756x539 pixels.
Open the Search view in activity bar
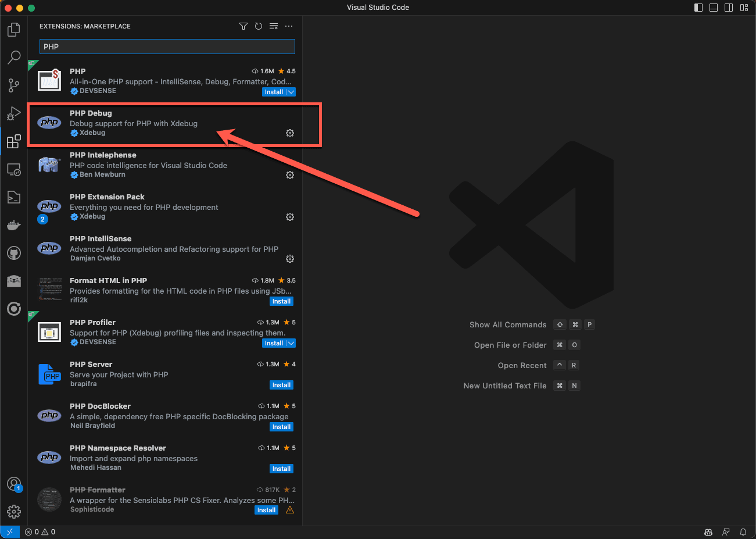click(14, 57)
